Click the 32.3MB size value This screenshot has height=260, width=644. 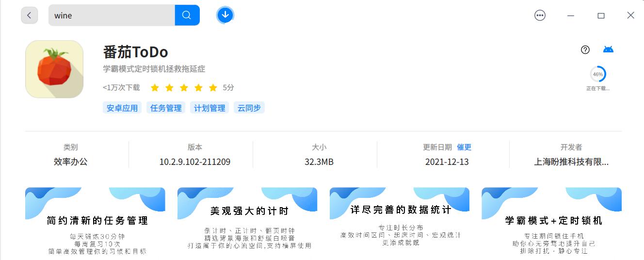pyautogui.click(x=319, y=162)
